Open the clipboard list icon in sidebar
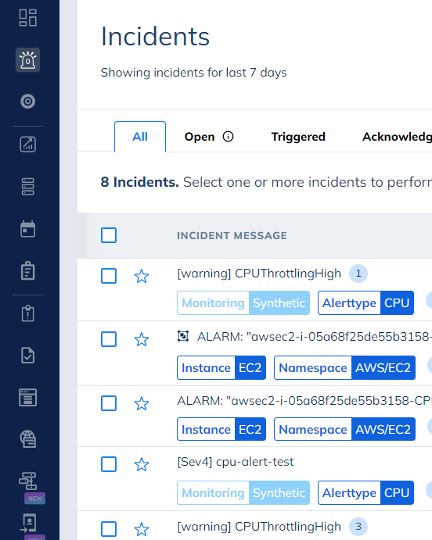The image size is (432, 540). [x=28, y=271]
